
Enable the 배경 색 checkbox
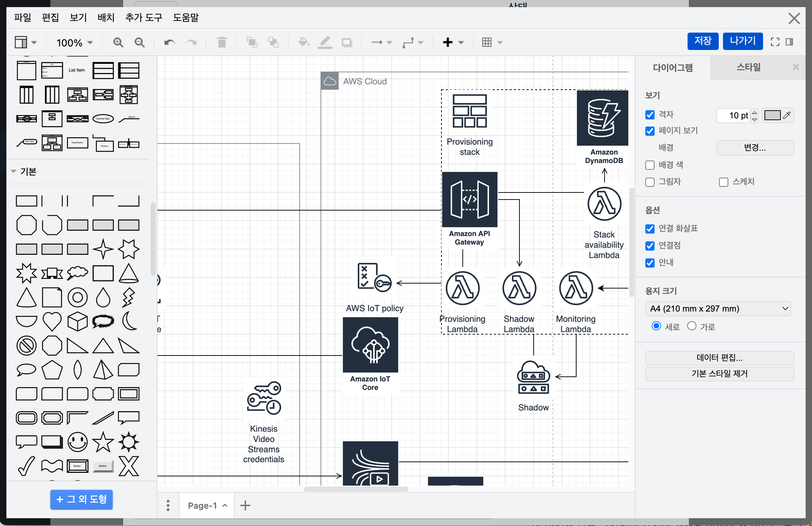pyautogui.click(x=650, y=165)
